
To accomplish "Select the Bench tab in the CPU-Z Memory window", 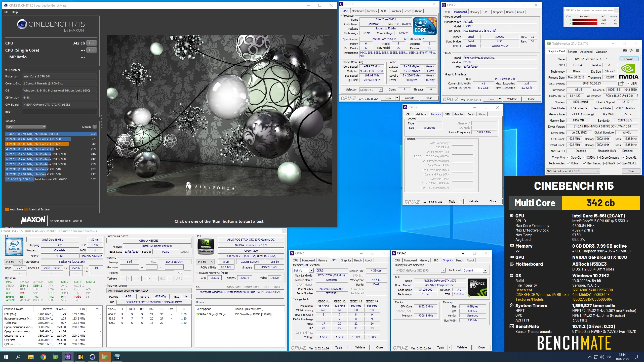I will pyautogui.click(x=471, y=114).
